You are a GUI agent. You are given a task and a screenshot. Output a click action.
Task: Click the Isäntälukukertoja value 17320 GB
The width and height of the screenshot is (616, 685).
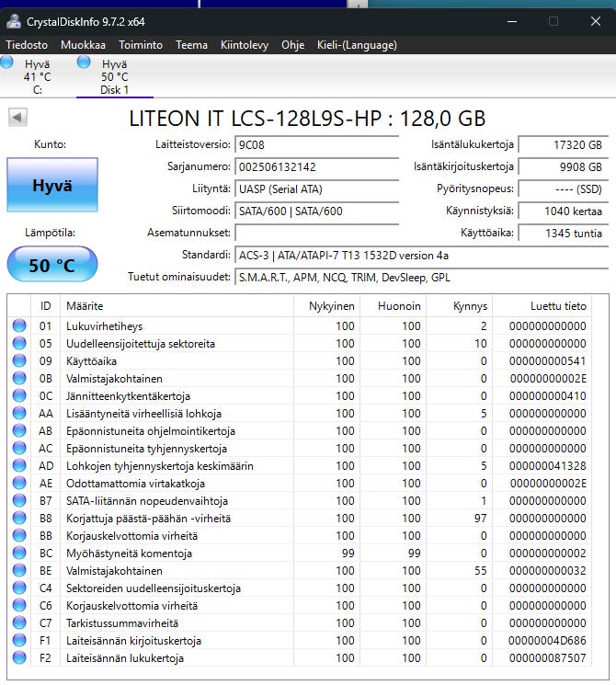click(564, 144)
